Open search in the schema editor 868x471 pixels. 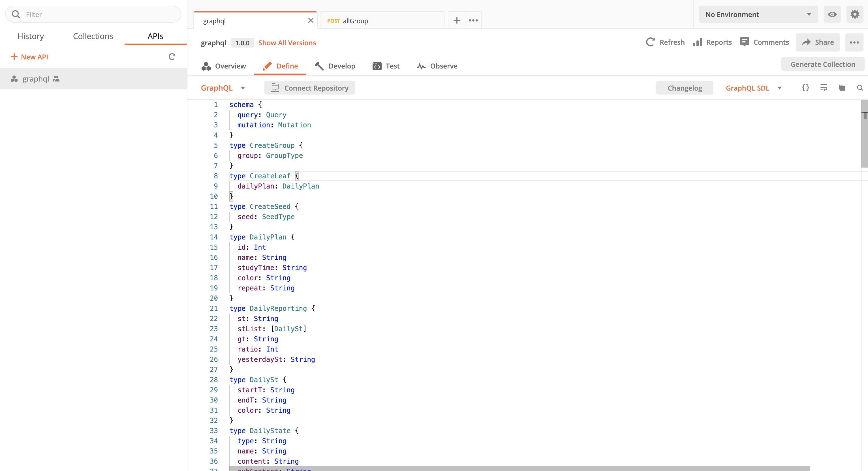860,88
